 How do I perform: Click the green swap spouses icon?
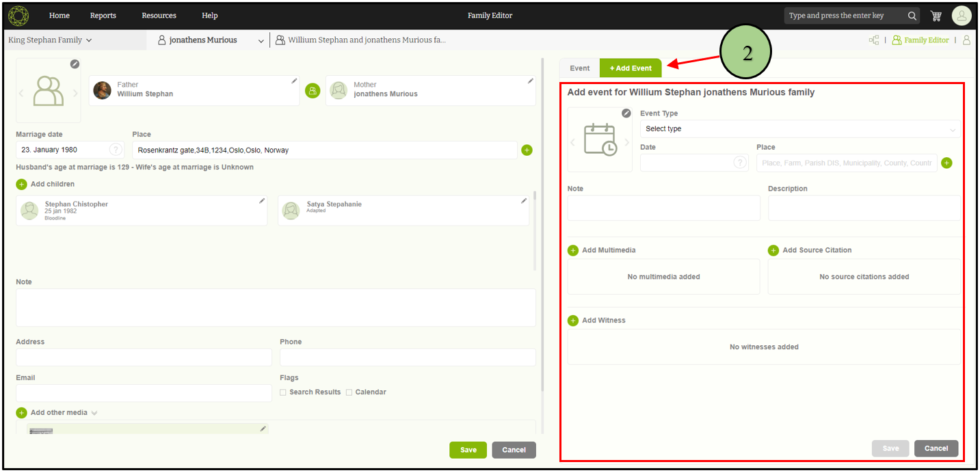coord(313,91)
